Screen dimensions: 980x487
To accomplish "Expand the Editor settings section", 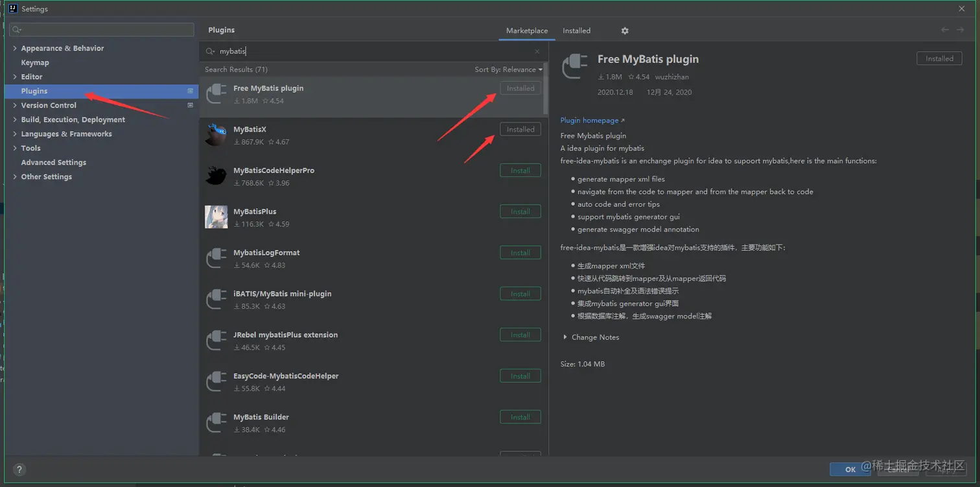I will [x=15, y=77].
